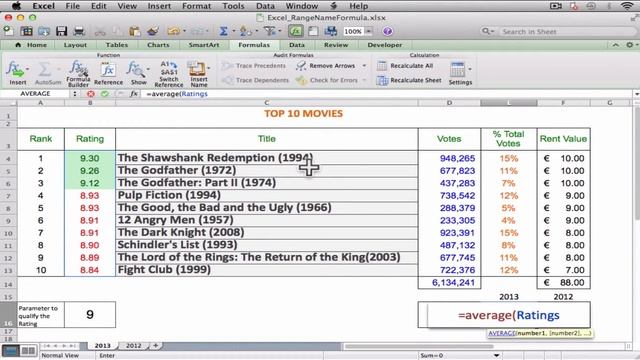Click the AVERAGE function tooltip link
The image size is (640, 360).
click(x=502, y=333)
